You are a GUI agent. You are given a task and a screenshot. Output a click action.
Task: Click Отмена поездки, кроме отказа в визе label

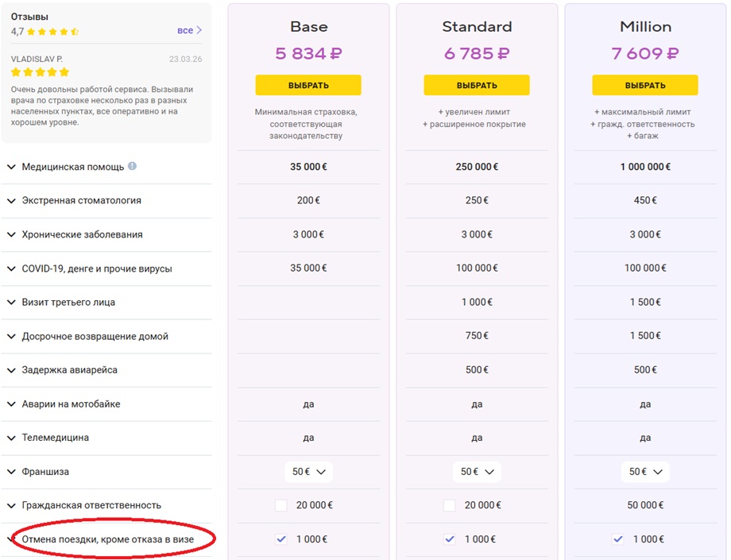pyautogui.click(x=108, y=539)
